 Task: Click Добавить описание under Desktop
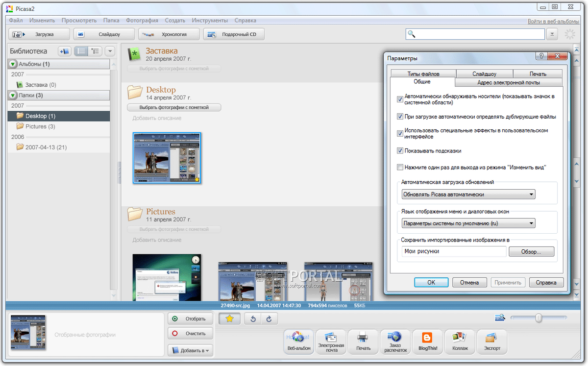[157, 118]
